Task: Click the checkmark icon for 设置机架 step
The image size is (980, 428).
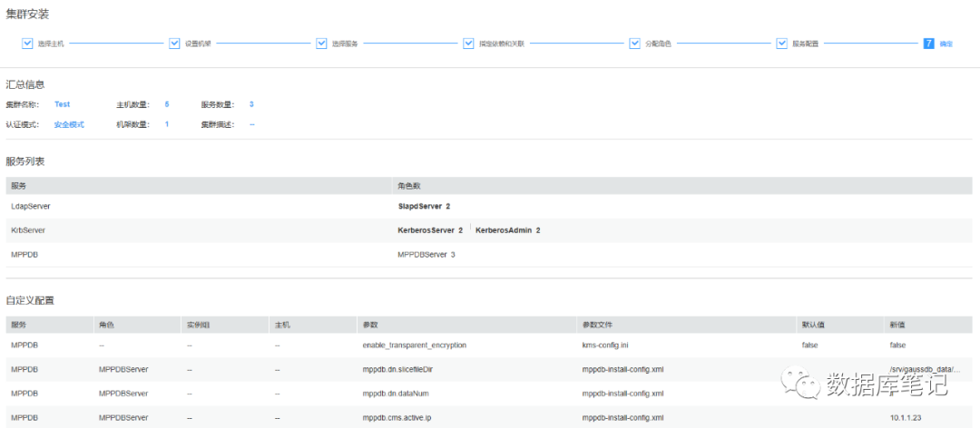Action: point(174,44)
